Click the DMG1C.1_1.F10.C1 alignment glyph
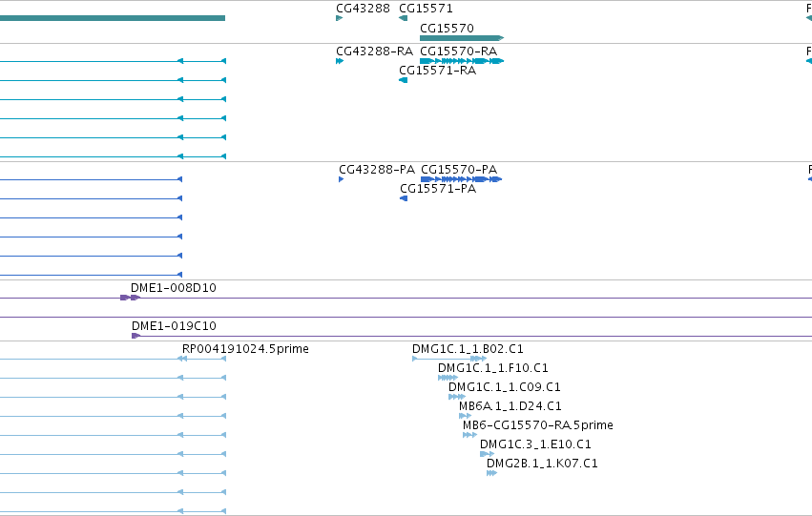812x516 pixels. coord(448,378)
